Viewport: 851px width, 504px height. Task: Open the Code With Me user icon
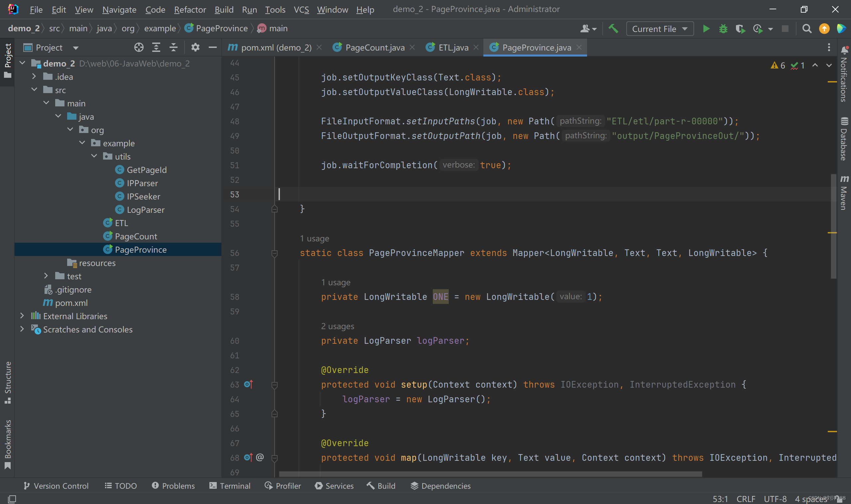coord(588,29)
